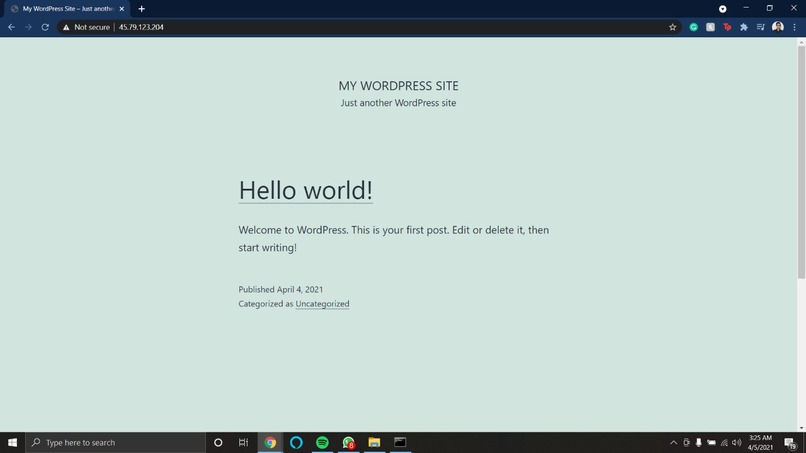Image resolution: width=806 pixels, height=453 pixels.
Task: Click the tray power plug icon
Action: pyautogui.click(x=686, y=442)
